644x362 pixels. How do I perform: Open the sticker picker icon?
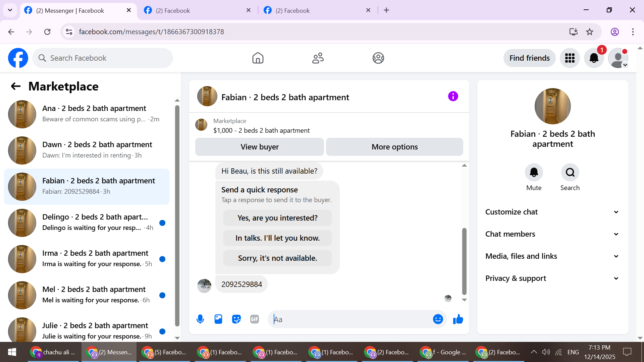[236, 319]
